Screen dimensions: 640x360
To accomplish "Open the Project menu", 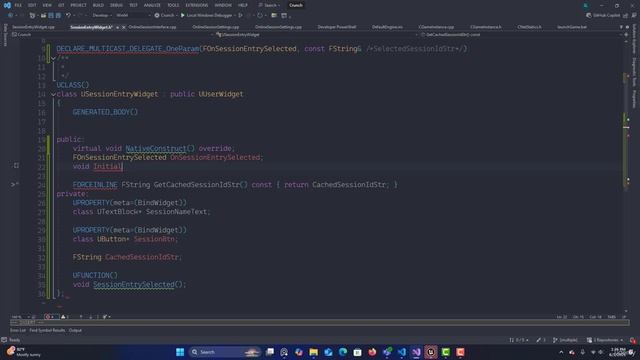I will [x=78, y=5].
